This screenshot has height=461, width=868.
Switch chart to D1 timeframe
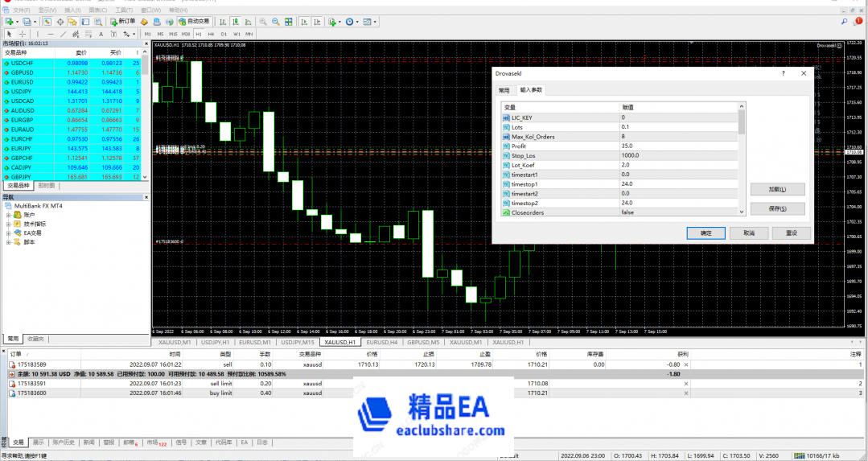coord(224,35)
